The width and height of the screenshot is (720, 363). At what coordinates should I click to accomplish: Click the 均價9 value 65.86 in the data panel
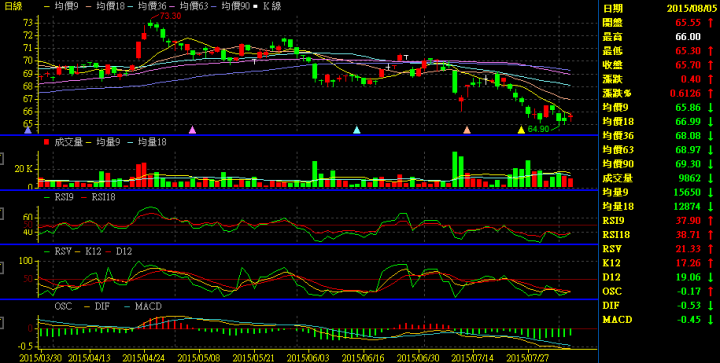pos(688,107)
